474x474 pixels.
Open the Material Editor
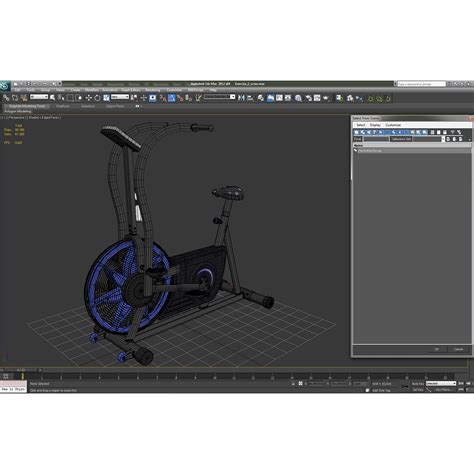click(x=298, y=98)
